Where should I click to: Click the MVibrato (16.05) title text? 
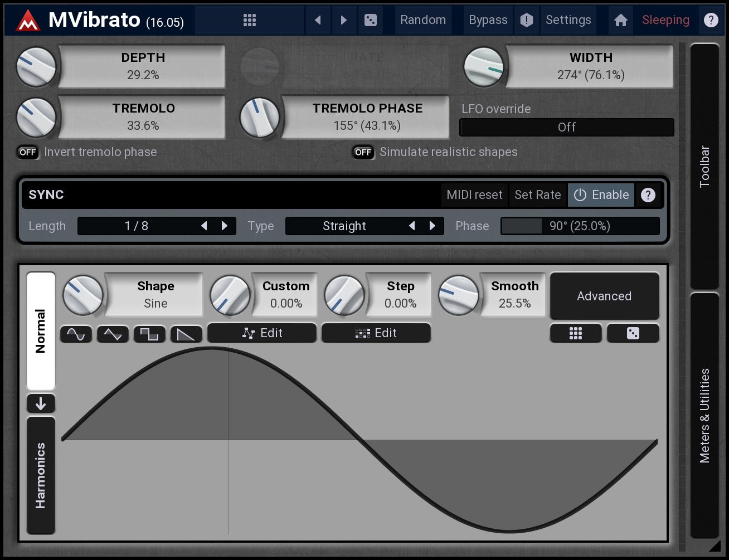click(x=116, y=21)
